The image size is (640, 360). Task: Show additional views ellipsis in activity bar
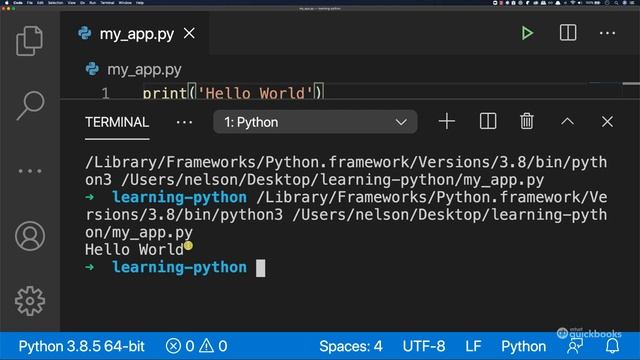pyautogui.click(x=30, y=171)
